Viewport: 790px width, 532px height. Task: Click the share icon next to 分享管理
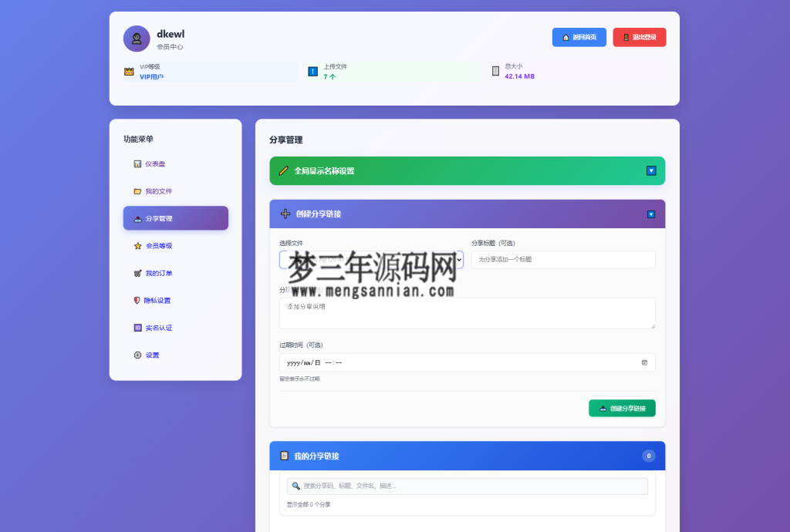137,218
